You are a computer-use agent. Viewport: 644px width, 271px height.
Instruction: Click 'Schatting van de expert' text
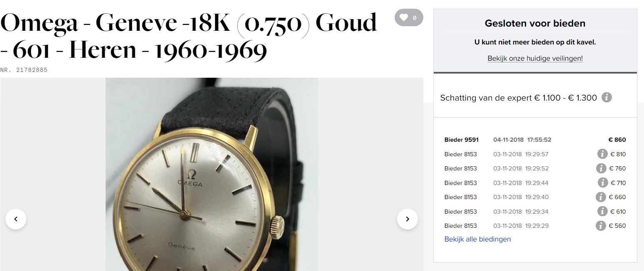pyautogui.click(x=486, y=98)
